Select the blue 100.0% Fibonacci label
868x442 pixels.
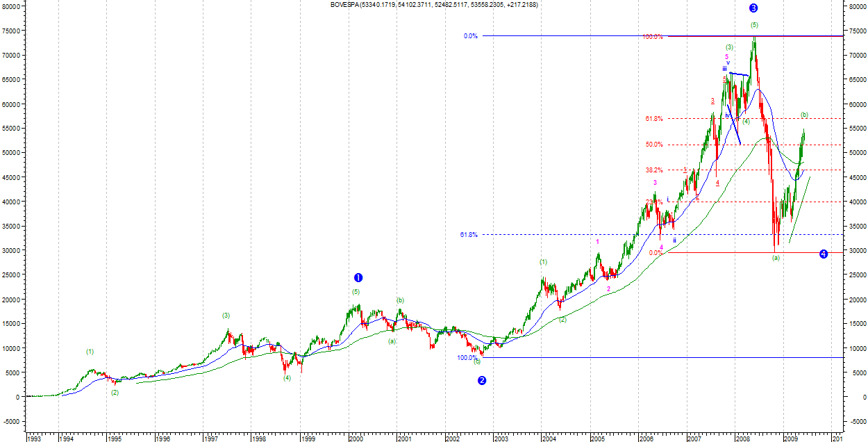click(x=467, y=358)
